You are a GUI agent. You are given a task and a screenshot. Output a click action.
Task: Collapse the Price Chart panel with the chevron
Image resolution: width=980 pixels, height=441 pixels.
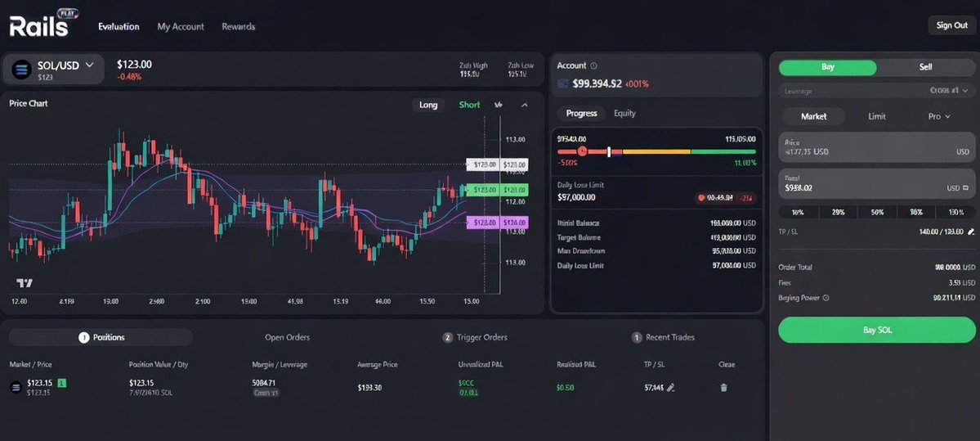pos(525,105)
